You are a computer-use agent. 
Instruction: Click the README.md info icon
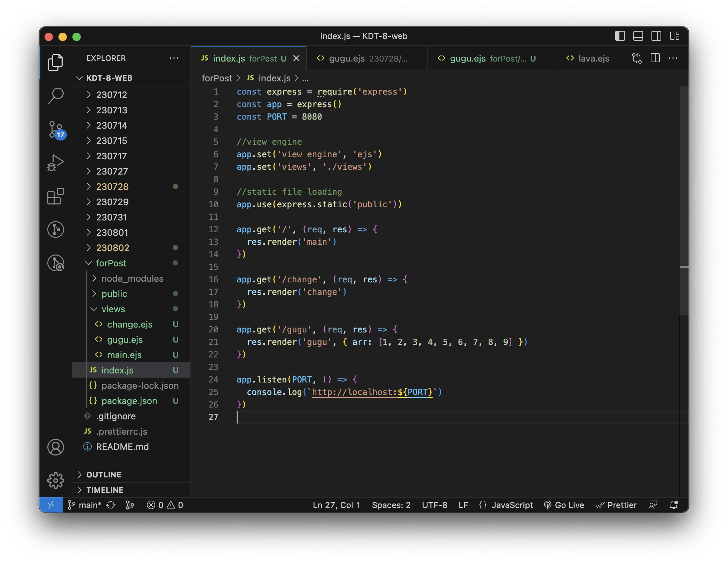tap(87, 446)
